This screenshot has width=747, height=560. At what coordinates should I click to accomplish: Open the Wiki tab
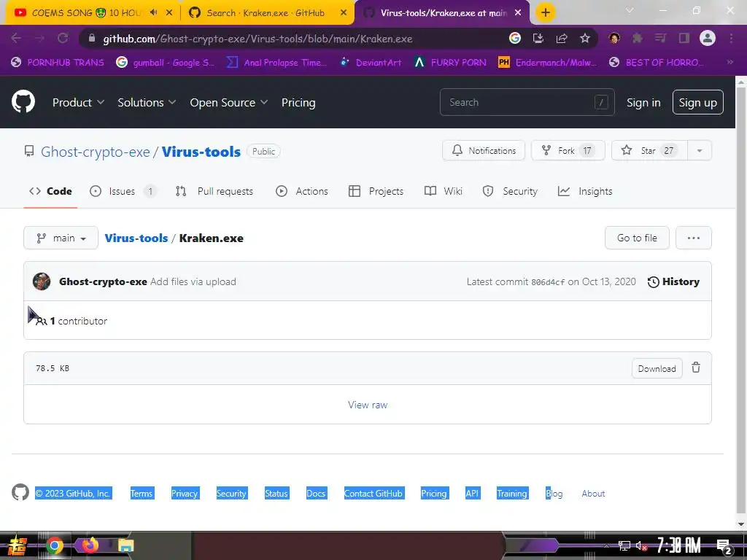(443, 191)
